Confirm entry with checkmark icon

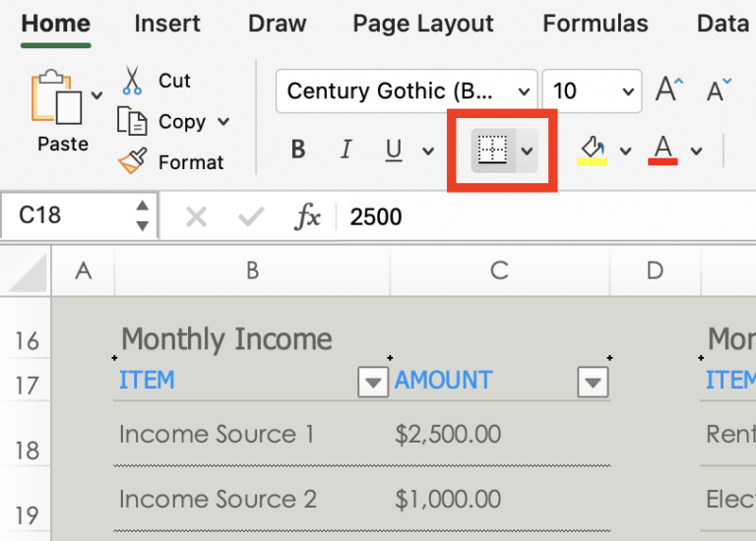(251, 216)
